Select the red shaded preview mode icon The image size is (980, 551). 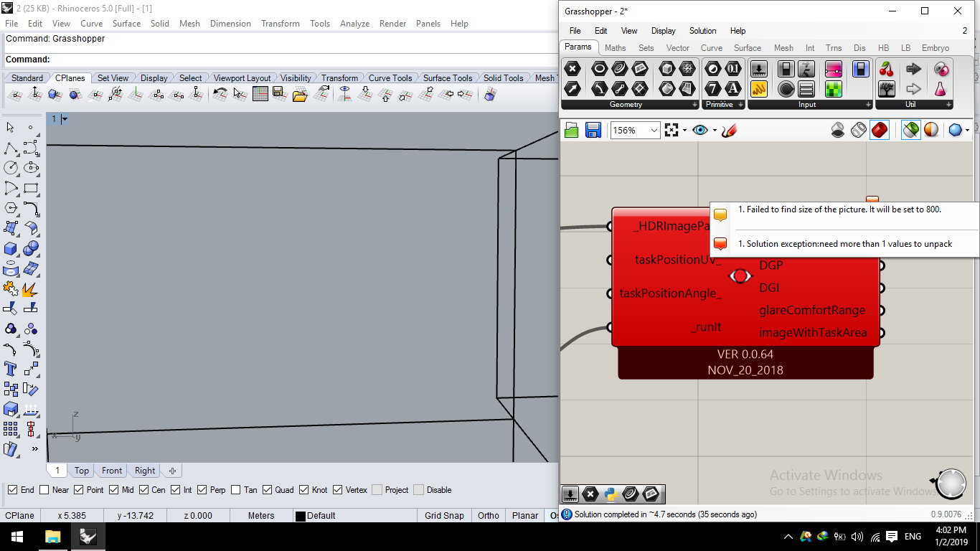click(880, 130)
